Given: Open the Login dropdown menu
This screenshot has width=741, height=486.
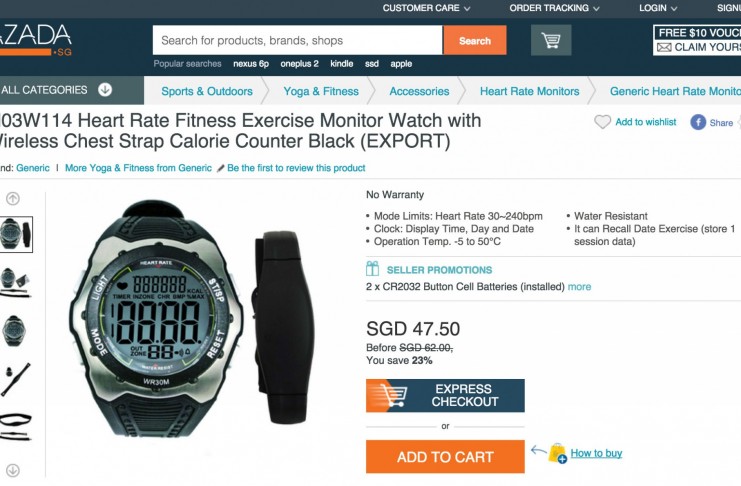Looking at the screenshot, I should (658, 8).
